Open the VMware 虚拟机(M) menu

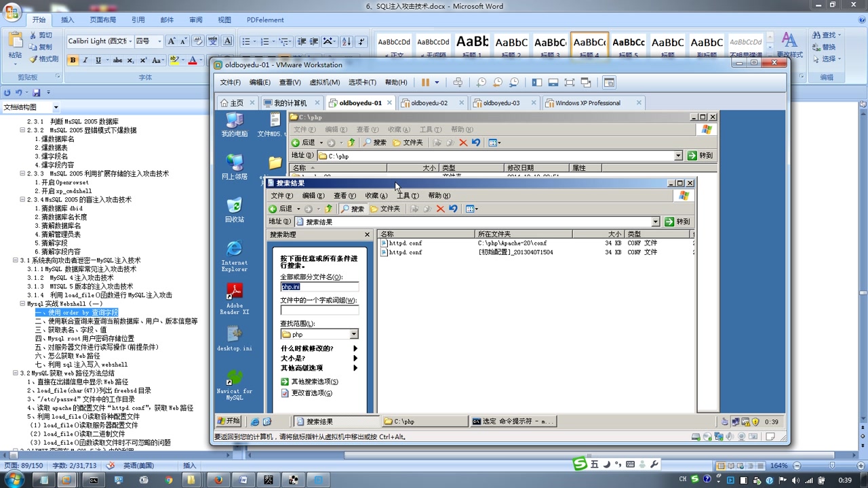[x=325, y=83]
